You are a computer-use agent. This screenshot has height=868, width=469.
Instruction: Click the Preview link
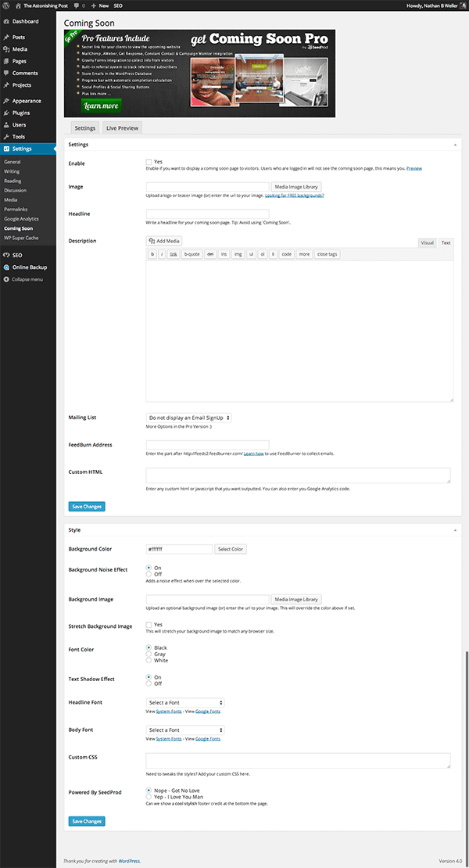click(414, 168)
